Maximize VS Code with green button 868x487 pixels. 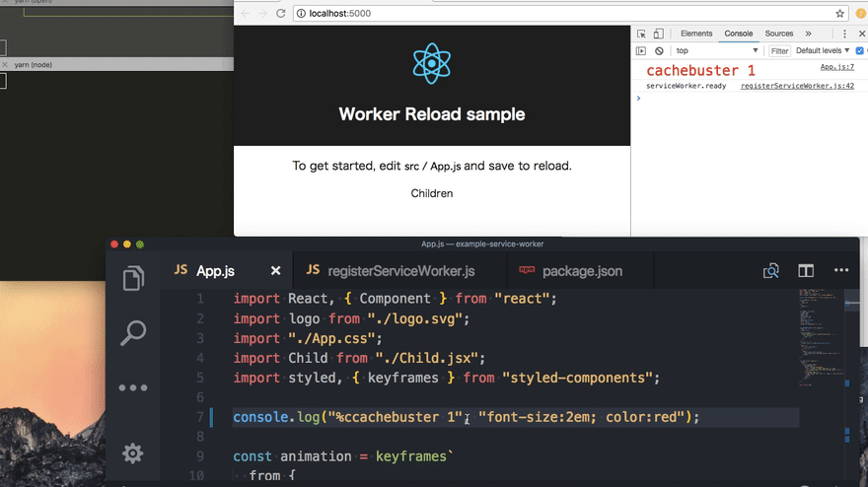tap(140, 244)
